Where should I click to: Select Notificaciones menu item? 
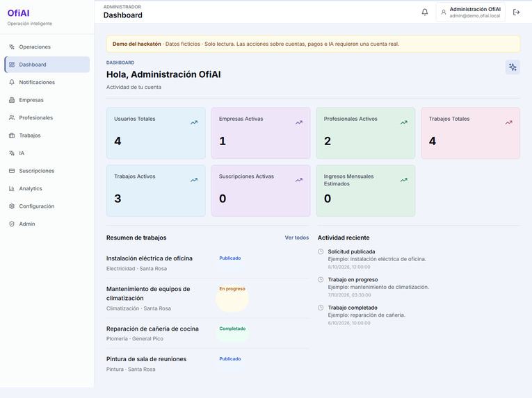(47, 82)
